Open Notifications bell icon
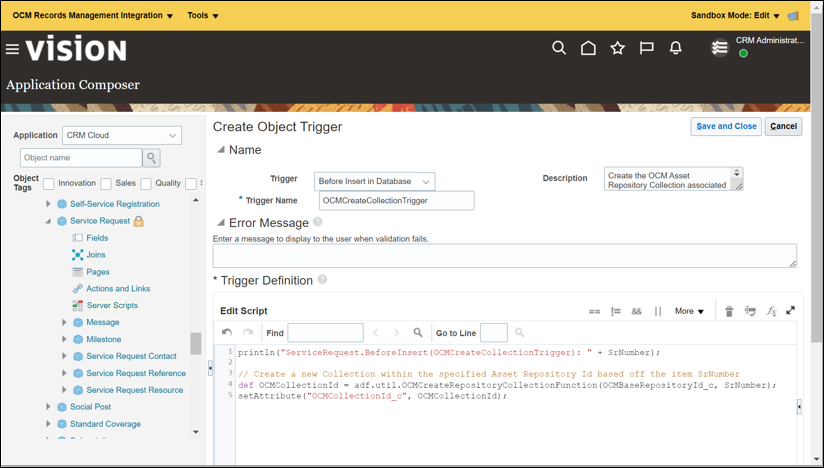Image resolution: width=824 pixels, height=468 pixels. (676, 48)
